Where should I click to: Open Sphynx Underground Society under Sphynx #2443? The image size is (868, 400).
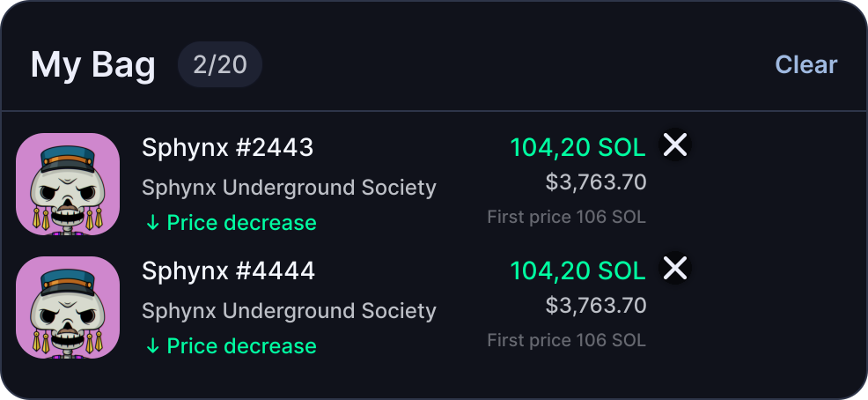click(289, 188)
